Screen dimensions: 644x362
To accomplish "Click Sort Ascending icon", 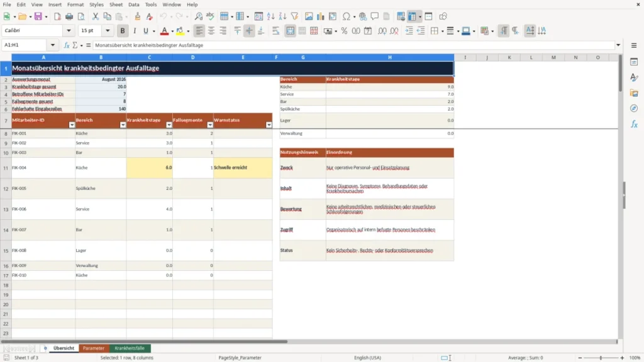I will tap(270, 16).
